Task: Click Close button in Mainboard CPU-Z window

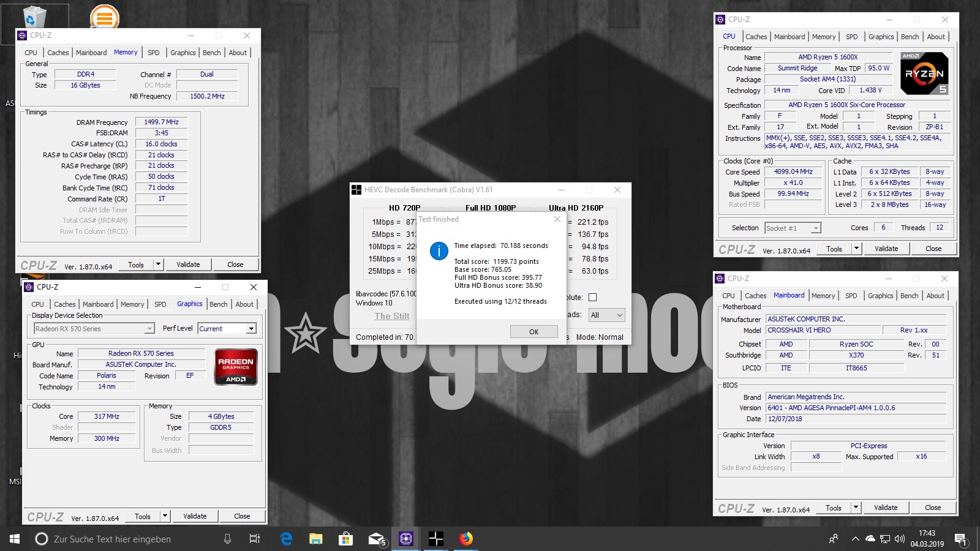Action: (x=933, y=508)
